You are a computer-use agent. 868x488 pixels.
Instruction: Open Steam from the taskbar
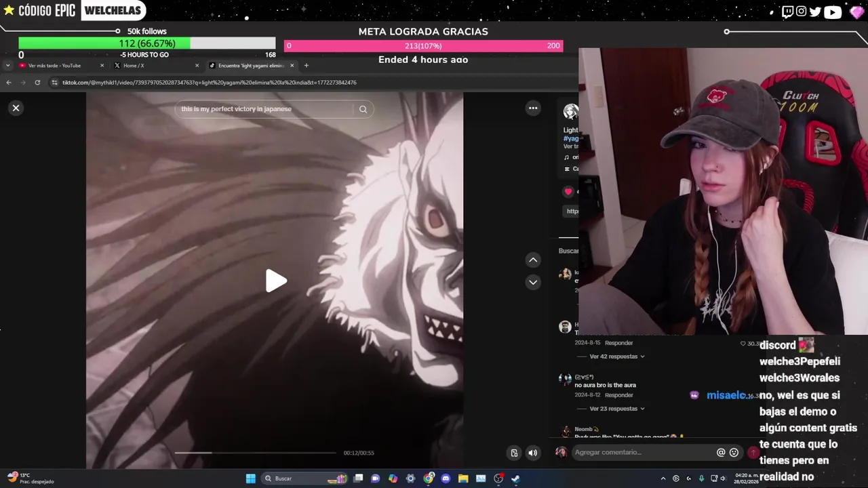[x=515, y=479]
